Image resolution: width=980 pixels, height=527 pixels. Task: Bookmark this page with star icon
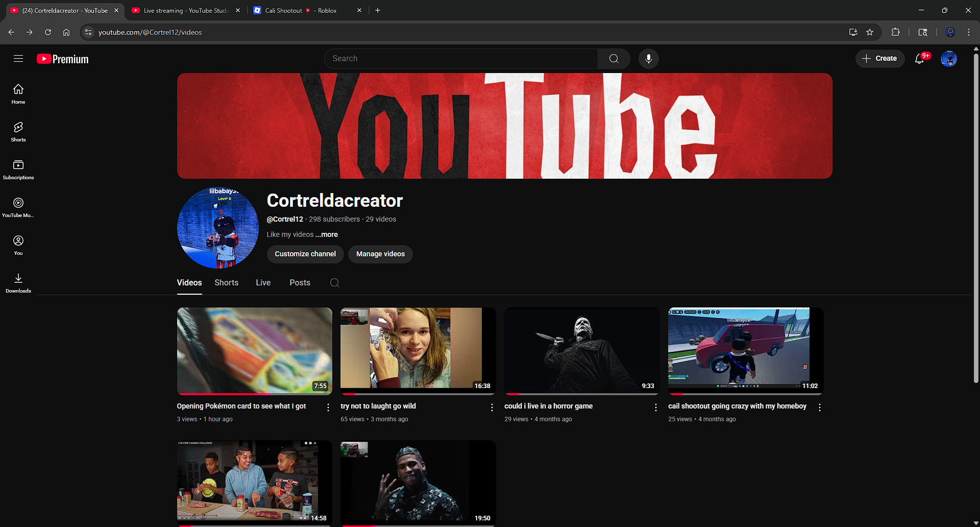point(870,32)
